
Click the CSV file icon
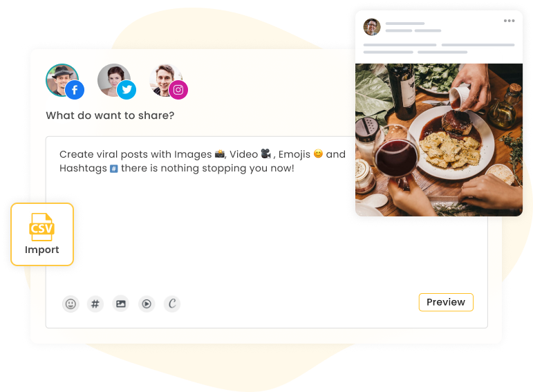tap(41, 227)
